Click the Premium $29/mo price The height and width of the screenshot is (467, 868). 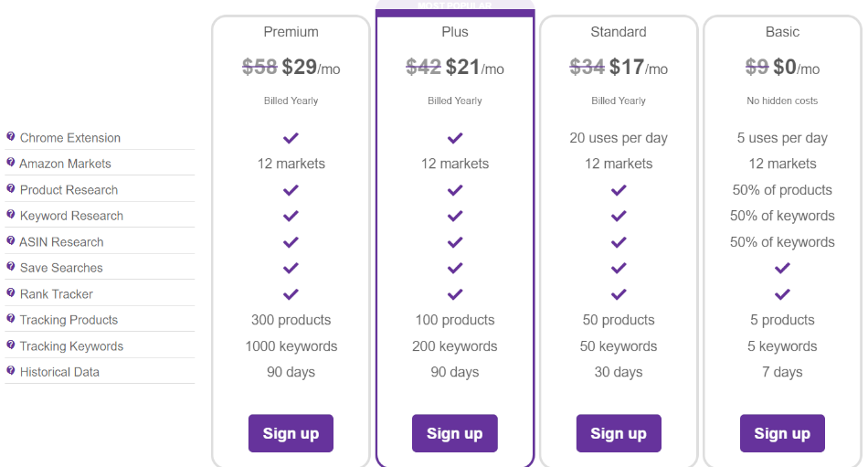point(311,68)
